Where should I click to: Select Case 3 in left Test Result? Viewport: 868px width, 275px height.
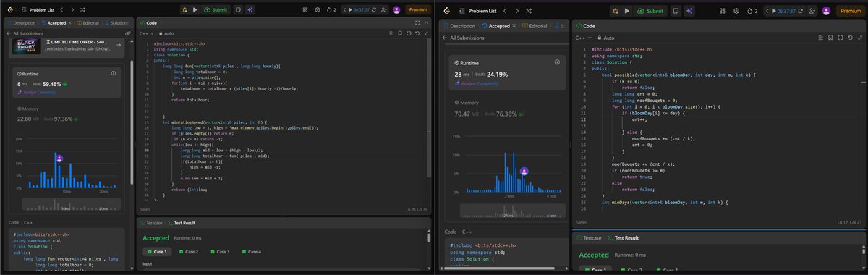(x=219, y=252)
